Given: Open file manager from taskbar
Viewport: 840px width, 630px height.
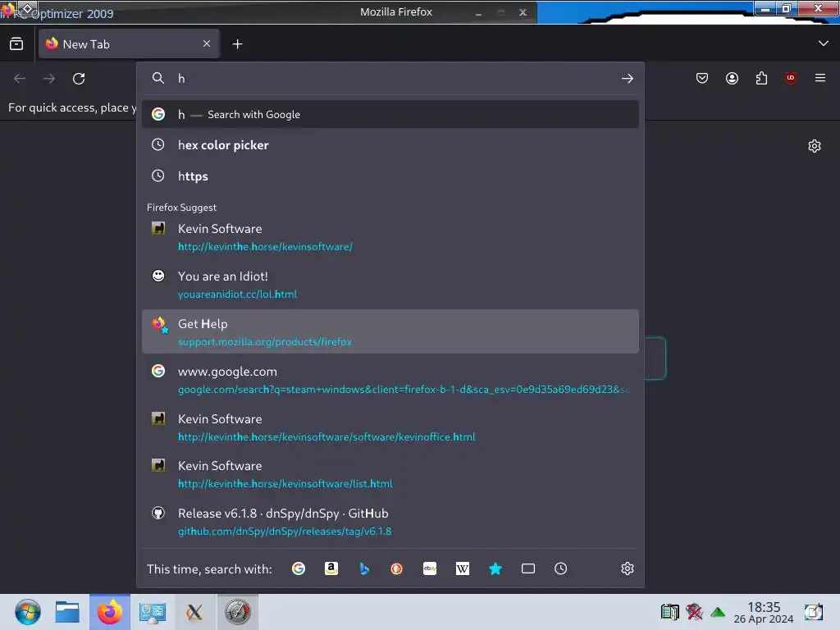Looking at the screenshot, I should pyautogui.click(x=67, y=612).
